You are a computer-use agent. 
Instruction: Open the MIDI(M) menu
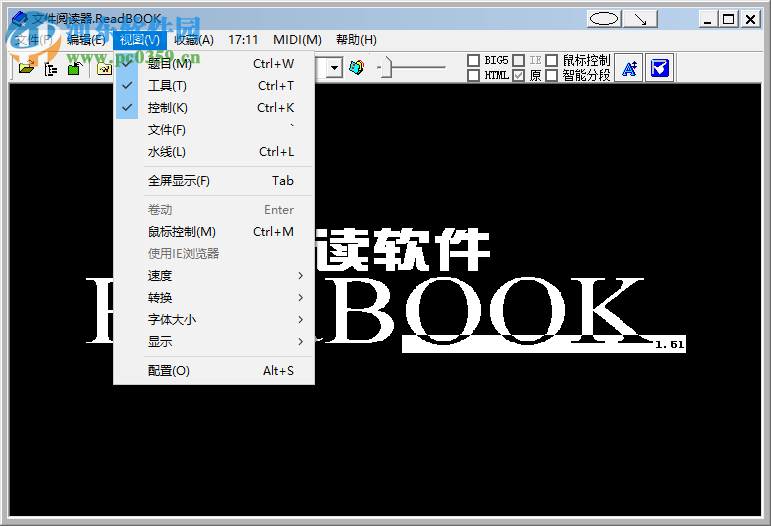(x=297, y=40)
